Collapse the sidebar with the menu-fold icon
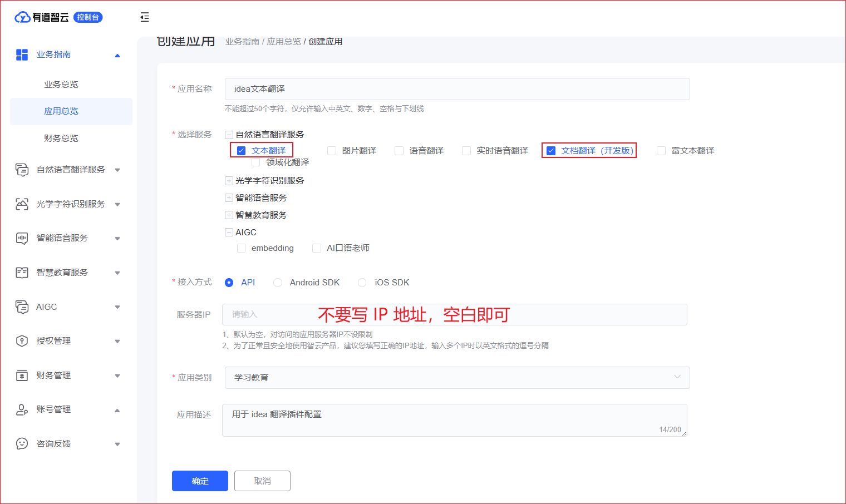 145,17
